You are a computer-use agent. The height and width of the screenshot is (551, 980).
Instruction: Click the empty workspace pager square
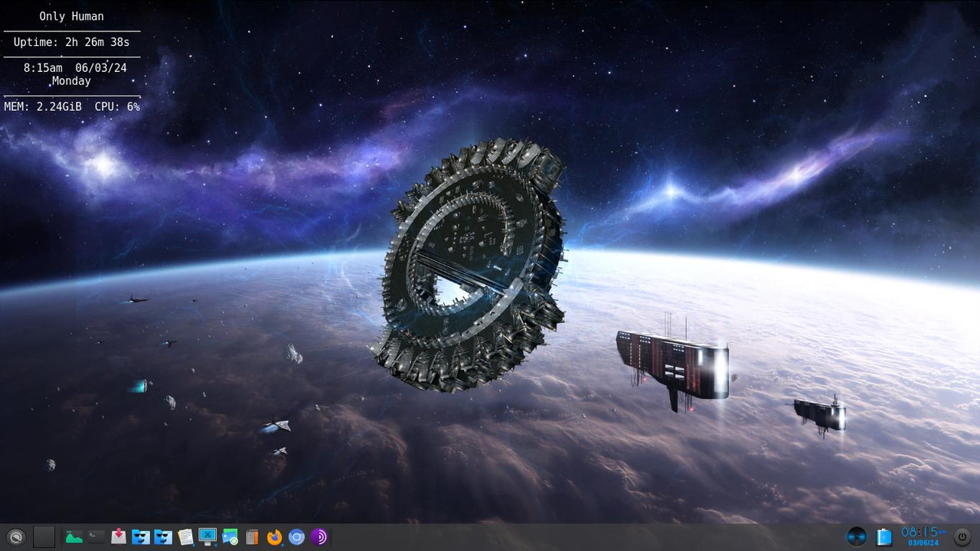click(44, 537)
